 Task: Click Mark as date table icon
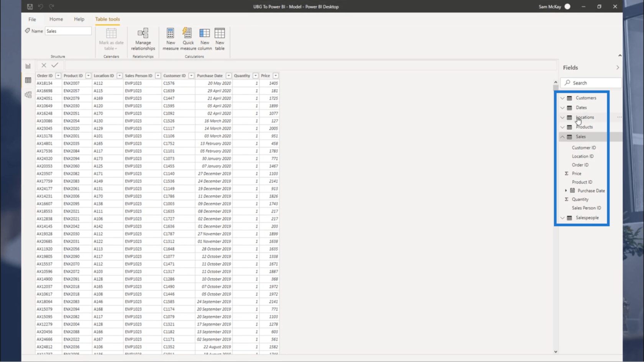pyautogui.click(x=111, y=33)
